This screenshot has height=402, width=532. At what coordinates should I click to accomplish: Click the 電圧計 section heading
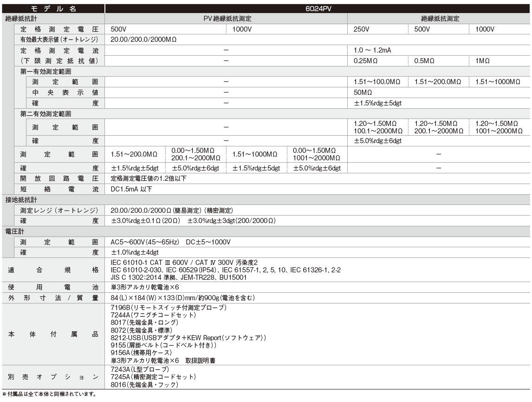pyautogui.click(x=14, y=231)
